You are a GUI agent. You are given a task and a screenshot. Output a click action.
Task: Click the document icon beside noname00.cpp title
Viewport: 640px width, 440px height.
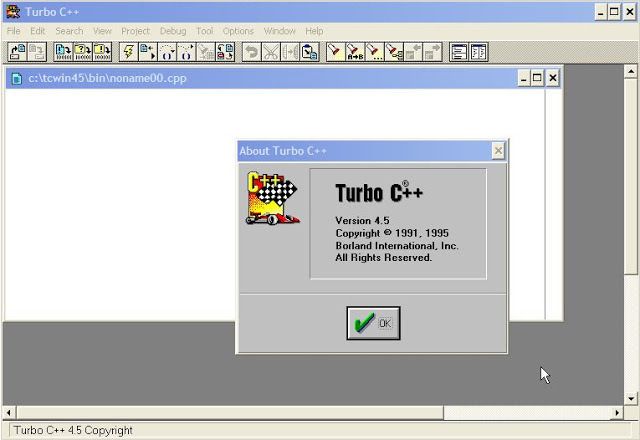coord(17,78)
